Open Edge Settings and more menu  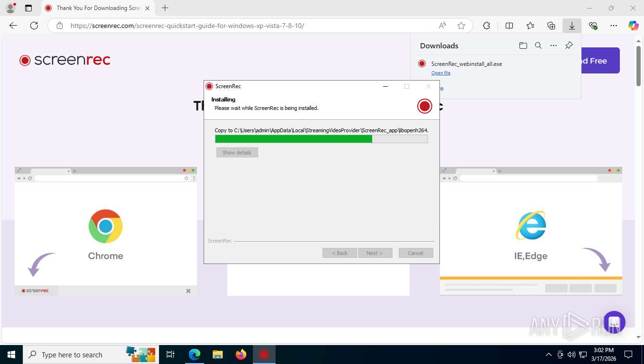(x=614, y=26)
